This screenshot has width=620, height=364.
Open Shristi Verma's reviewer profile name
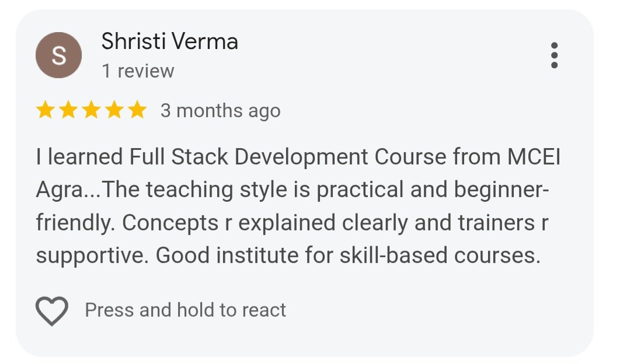[169, 42]
